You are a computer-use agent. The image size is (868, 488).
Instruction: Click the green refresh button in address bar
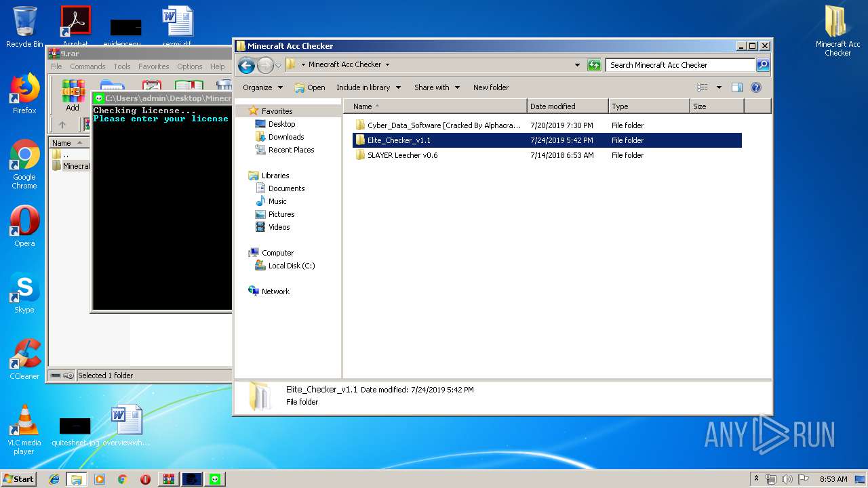594,65
